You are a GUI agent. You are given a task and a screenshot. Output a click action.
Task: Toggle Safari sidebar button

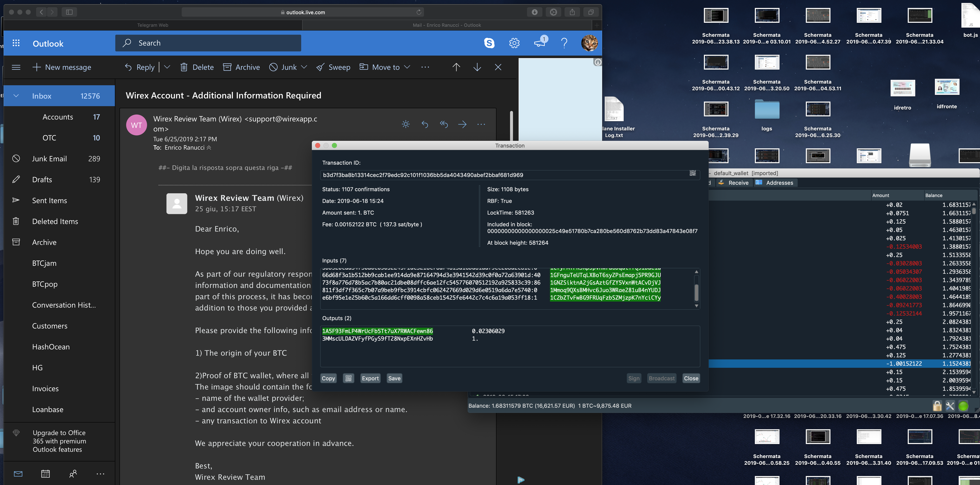[69, 12]
